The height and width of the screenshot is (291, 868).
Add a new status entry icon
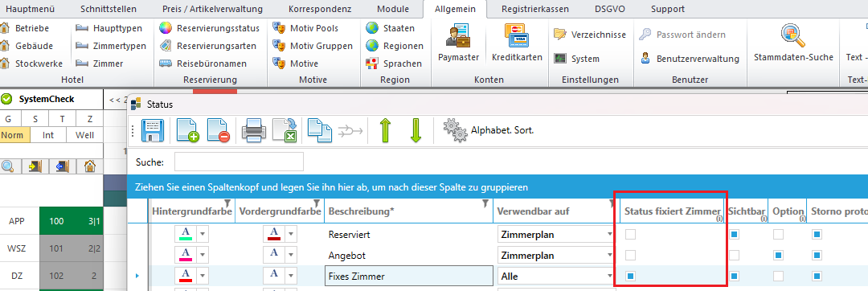pyautogui.click(x=187, y=131)
